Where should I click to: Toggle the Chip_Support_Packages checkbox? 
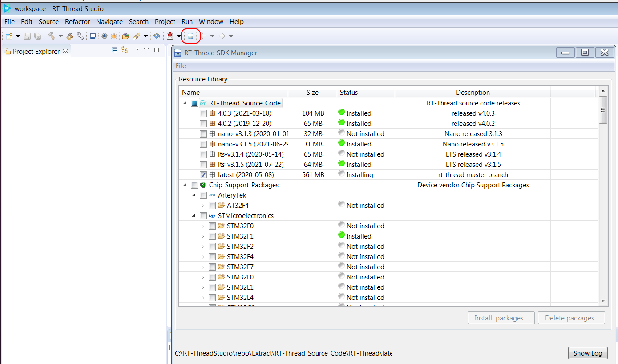pyautogui.click(x=194, y=185)
